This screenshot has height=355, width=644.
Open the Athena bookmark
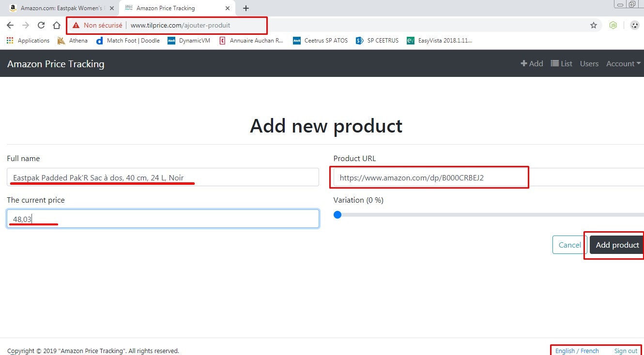pos(73,41)
